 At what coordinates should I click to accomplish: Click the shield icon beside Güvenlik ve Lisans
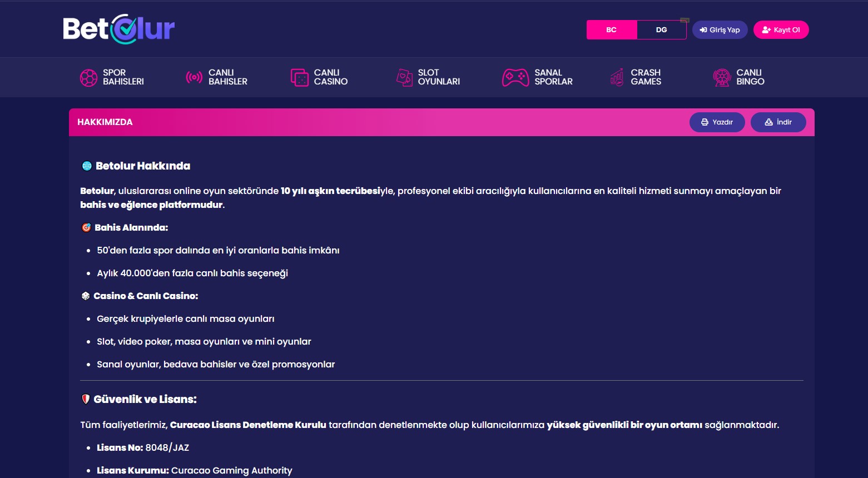[86, 399]
